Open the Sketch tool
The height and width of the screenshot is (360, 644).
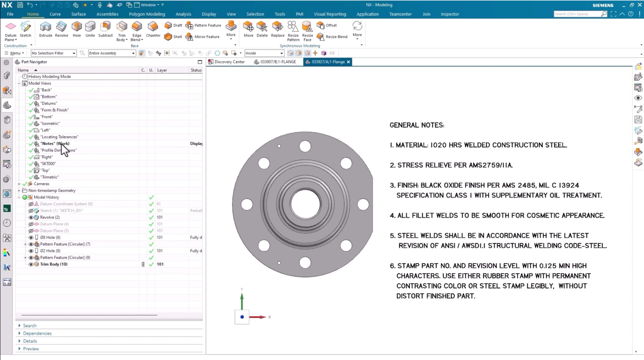pyautogui.click(x=25, y=30)
